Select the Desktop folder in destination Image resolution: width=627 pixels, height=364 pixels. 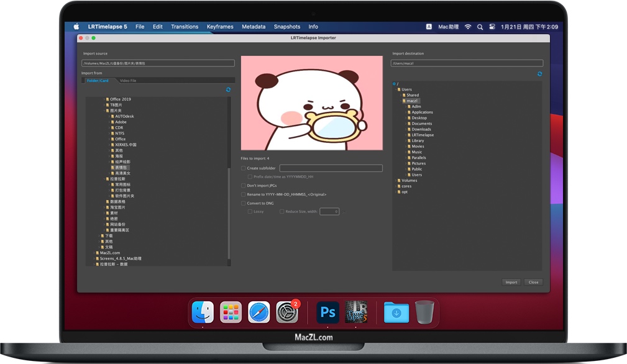pos(419,118)
